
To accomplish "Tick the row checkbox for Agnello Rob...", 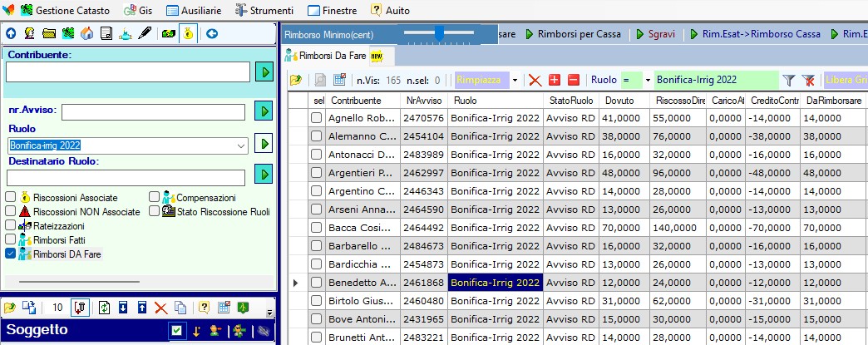I will (x=316, y=118).
